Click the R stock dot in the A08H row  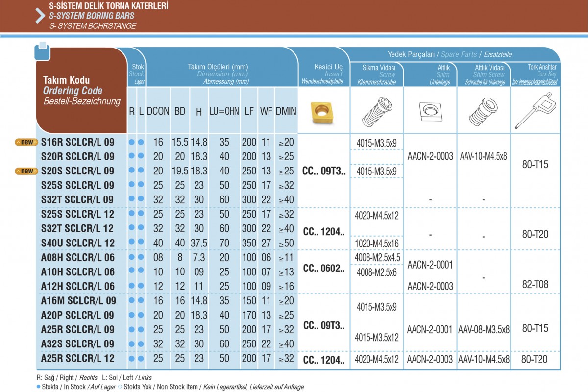point(131,257)
